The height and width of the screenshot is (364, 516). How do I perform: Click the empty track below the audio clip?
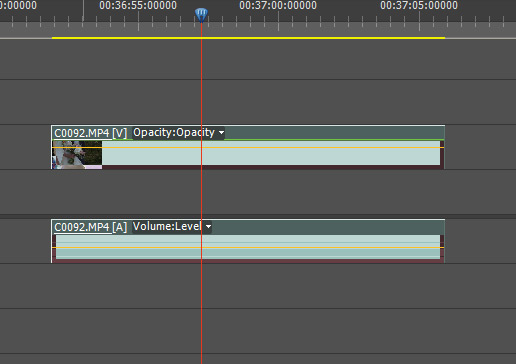click(258, 286)
